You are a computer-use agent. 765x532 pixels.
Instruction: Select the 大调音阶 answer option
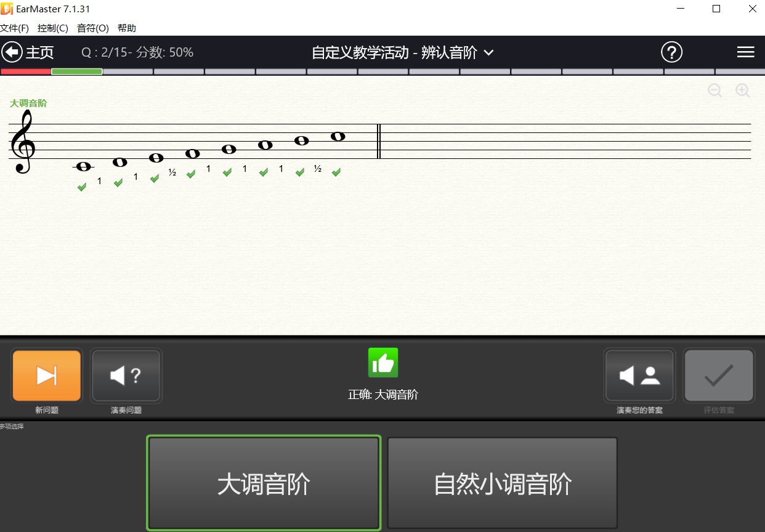tap(263, 483)
